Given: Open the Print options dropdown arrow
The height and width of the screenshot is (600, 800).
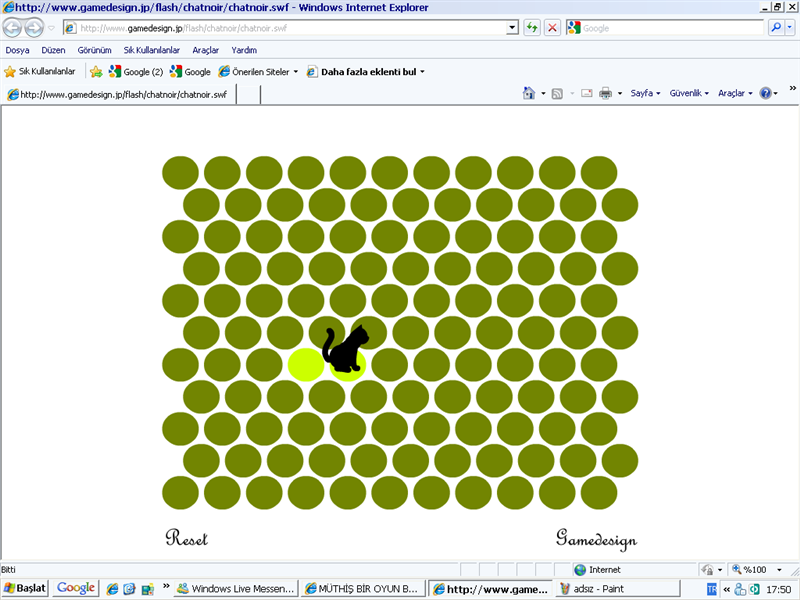Looking at the screenshot, I should (x=620, y=93).
